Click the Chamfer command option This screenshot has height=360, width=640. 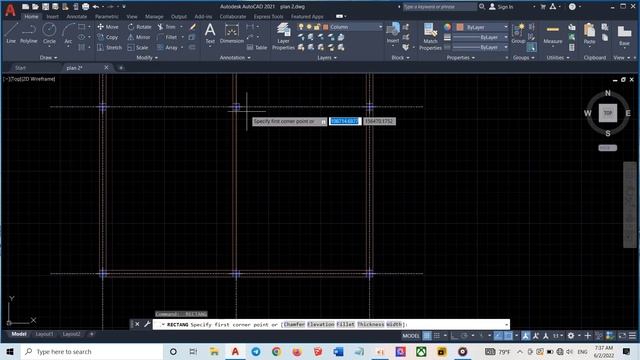[x=294, y=324]
